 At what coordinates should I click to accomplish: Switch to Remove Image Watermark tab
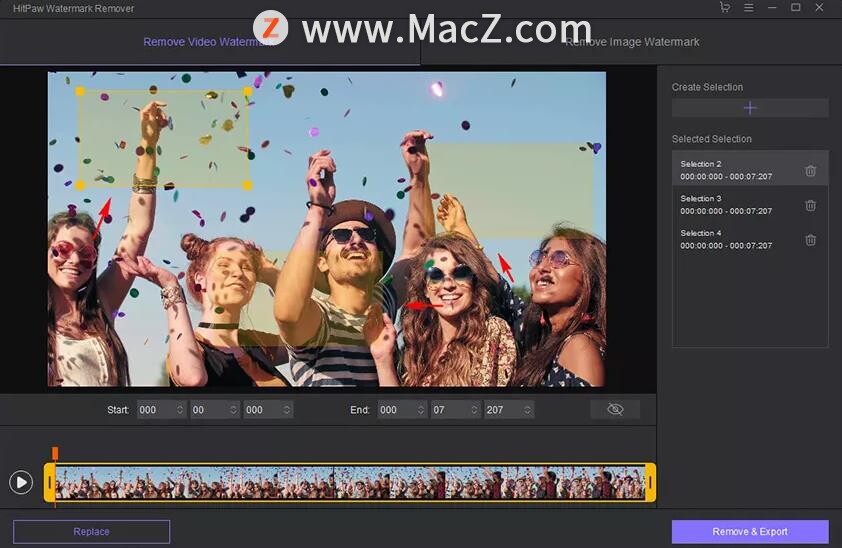632,42
